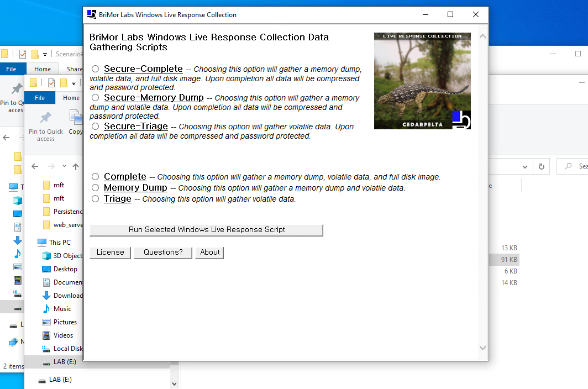Viewport: 588px width, 389px height.
Task: Select the file sized 6 KB
Action: (x=511, y=271)
